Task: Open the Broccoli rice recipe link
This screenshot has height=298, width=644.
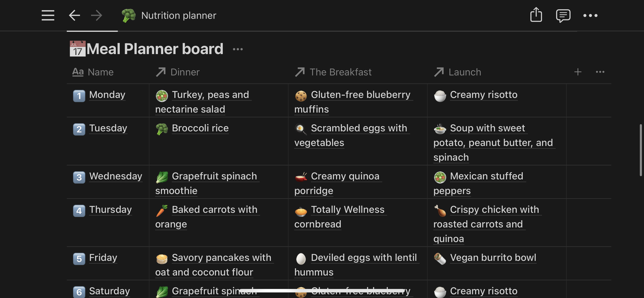Action: coord(200,128)
